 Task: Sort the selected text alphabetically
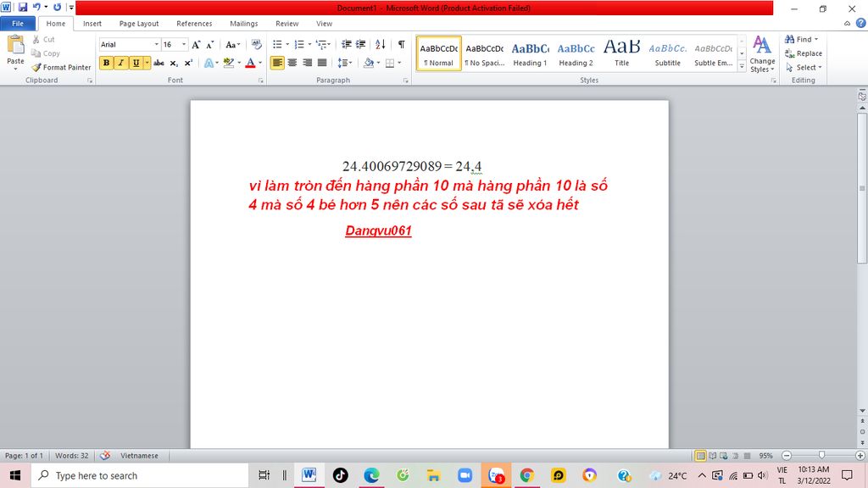point(381,44)
